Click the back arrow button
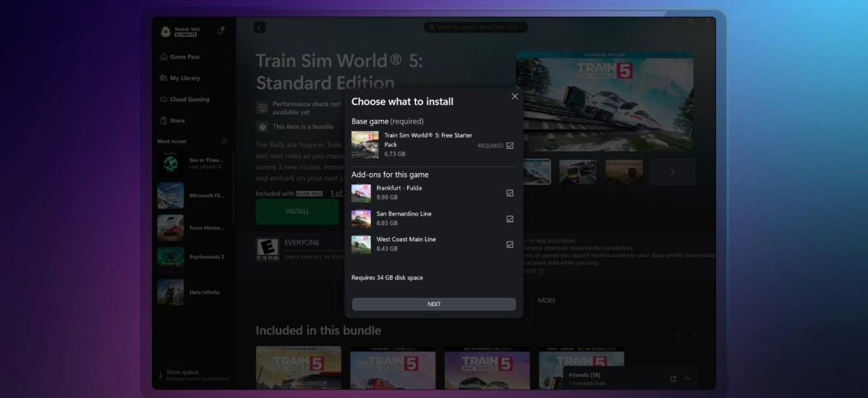This screenshot has width=868, height=398. coord(260,27)
